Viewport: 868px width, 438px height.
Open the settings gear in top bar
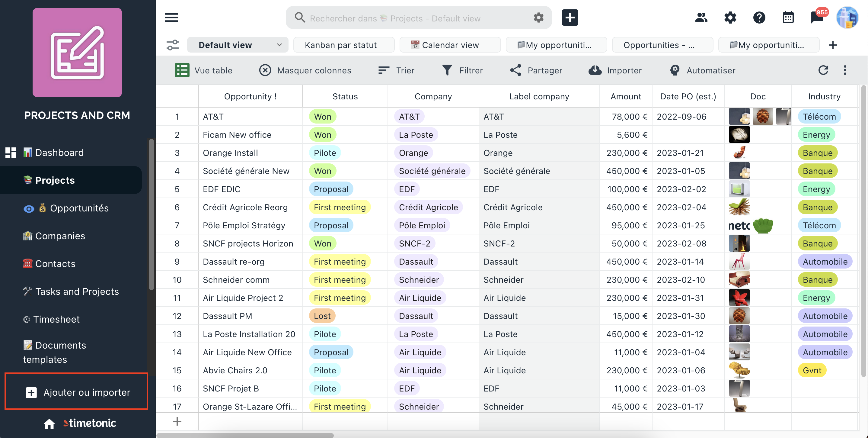[730, 18]
